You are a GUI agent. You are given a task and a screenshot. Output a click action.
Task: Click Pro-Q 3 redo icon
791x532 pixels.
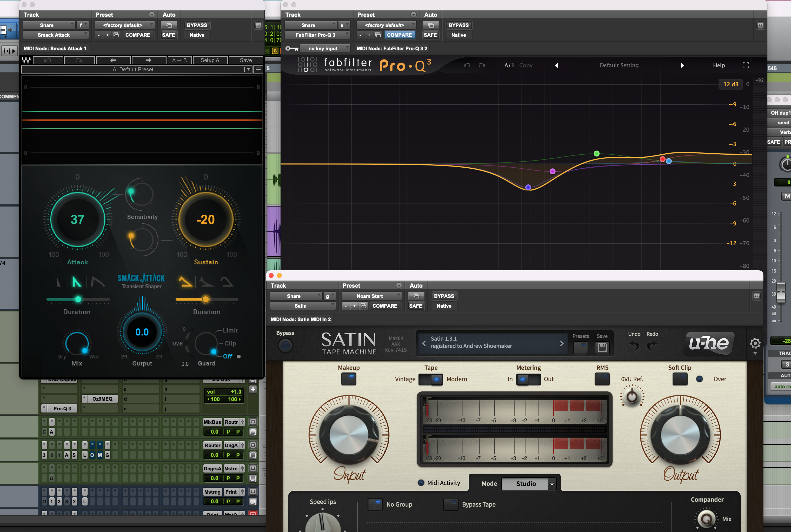pos(482,65)
